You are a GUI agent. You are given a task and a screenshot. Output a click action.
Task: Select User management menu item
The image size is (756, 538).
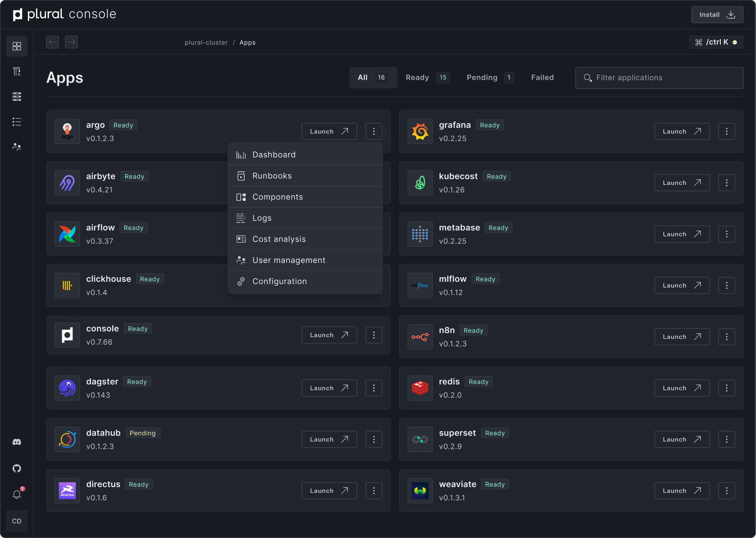click(305, 260)
